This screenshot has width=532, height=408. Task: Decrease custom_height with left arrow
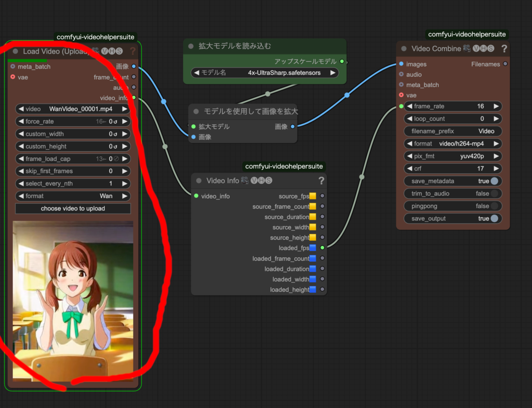[x=21, y=146]
